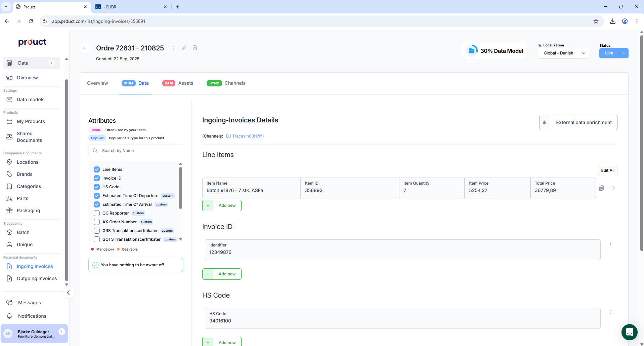Open the chat support bubble
Viewport: 644px width, 346px height.
tap(629, 332)
